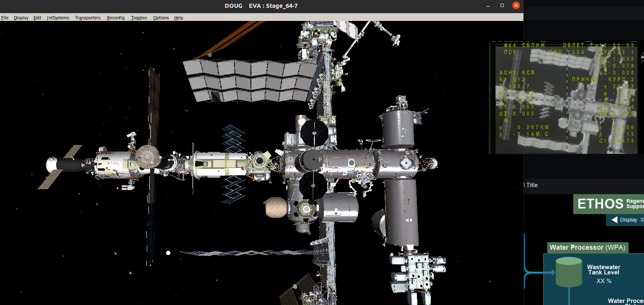Screen dimensions: 644x305
Task: Click the green wastewater tank cylinder icon
Action: 569,272
